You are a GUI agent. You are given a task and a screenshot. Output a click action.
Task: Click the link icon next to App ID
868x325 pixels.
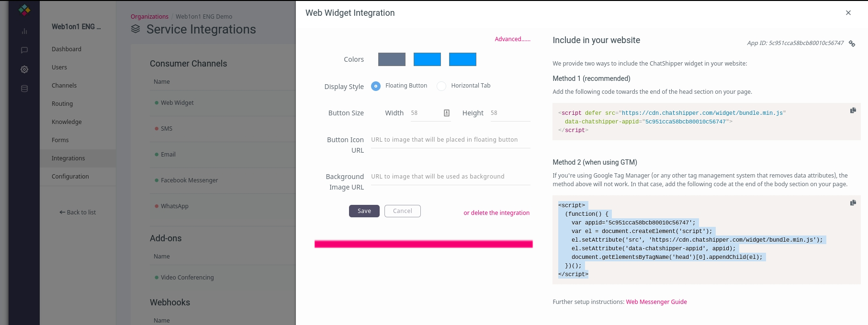[852, 44]
